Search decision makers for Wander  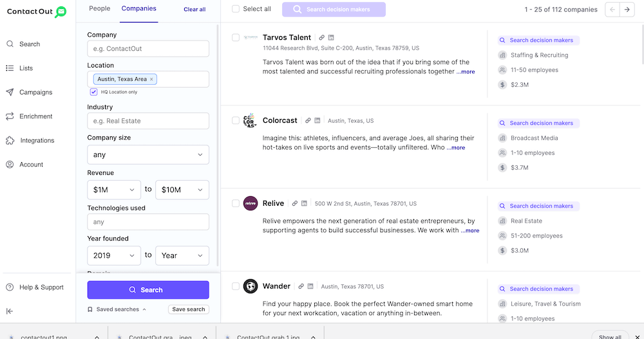pos(538,289)
